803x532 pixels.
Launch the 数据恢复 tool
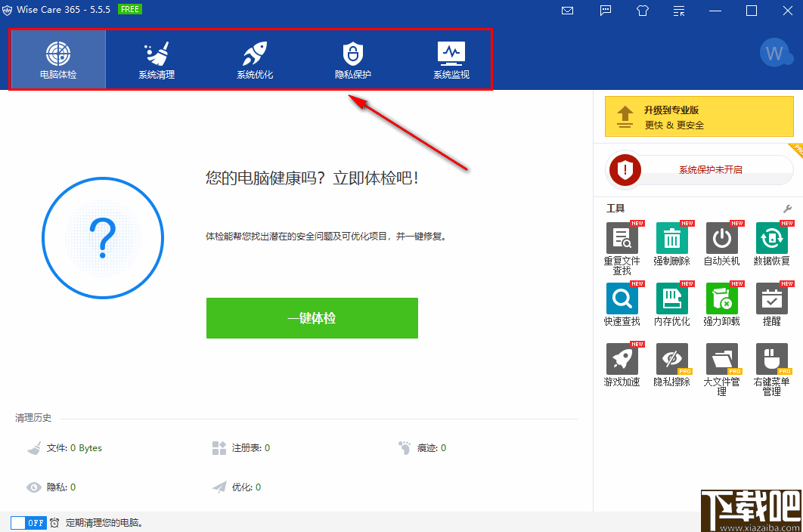772,244
